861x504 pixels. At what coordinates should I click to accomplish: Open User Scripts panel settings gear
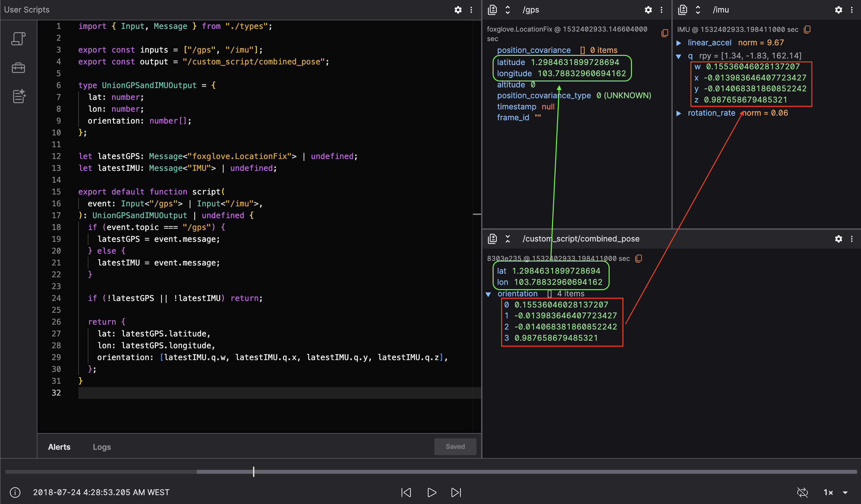458,10
